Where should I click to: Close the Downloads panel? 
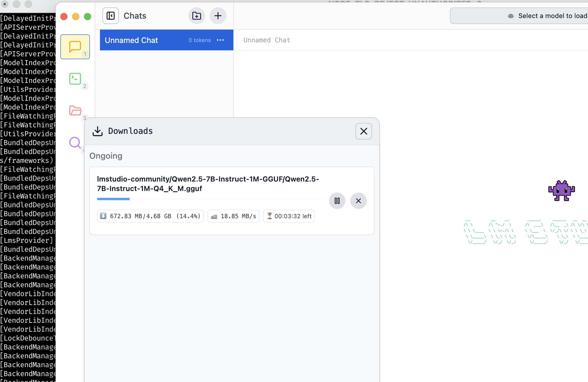[364, 131]
